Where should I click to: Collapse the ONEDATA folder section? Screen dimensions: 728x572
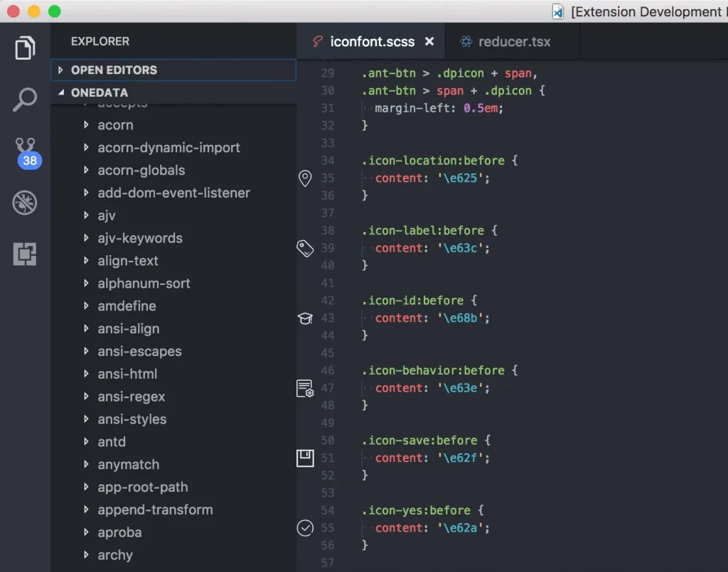click(173, 93)
